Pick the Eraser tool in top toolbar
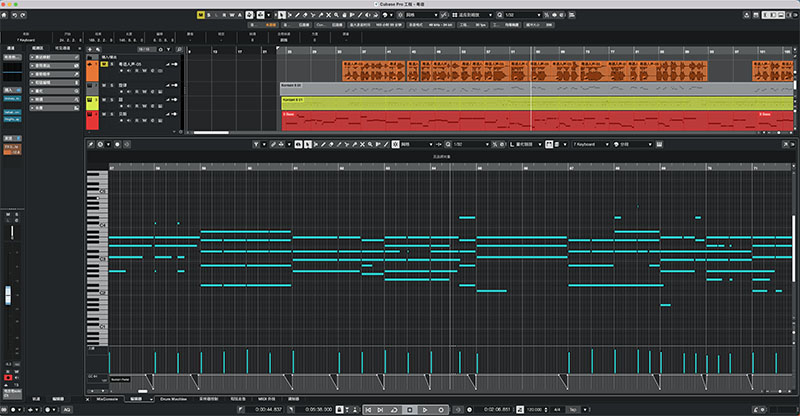800x416 pixels. click(305, 15)
